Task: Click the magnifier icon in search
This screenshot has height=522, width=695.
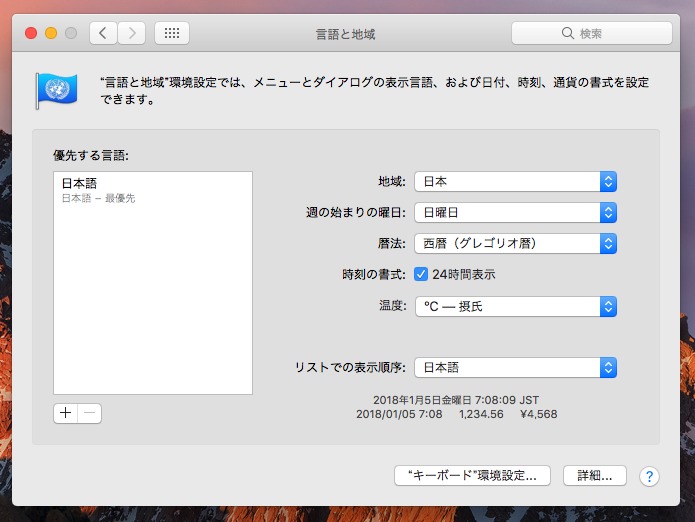Action: (567, 33)
